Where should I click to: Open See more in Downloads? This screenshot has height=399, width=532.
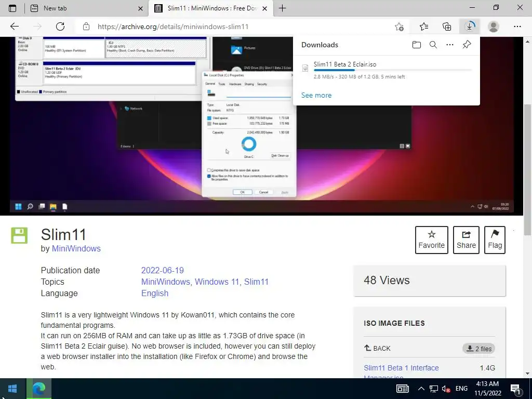316,96
